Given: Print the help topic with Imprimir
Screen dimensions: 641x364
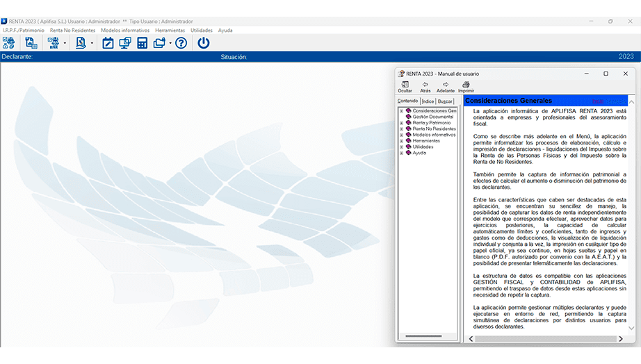Looking at the screenshot, I should point(466,87).
